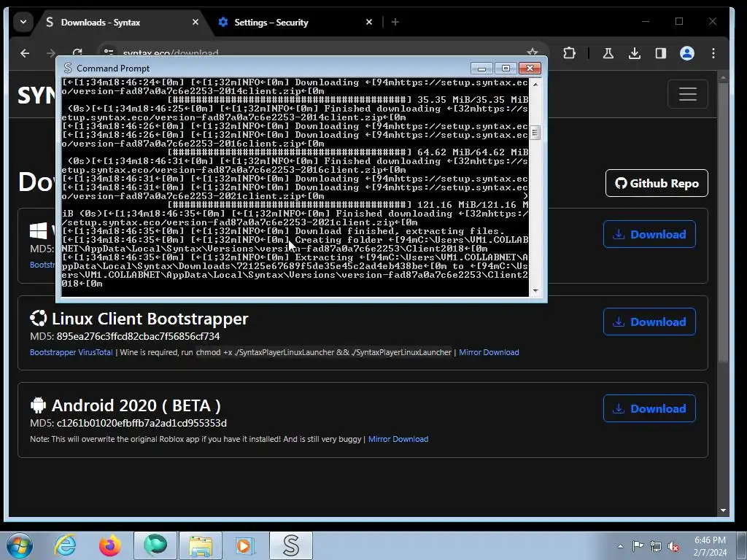The image size is (747, 560).
Task: Open a new browser tab
Action: [395, 22]
